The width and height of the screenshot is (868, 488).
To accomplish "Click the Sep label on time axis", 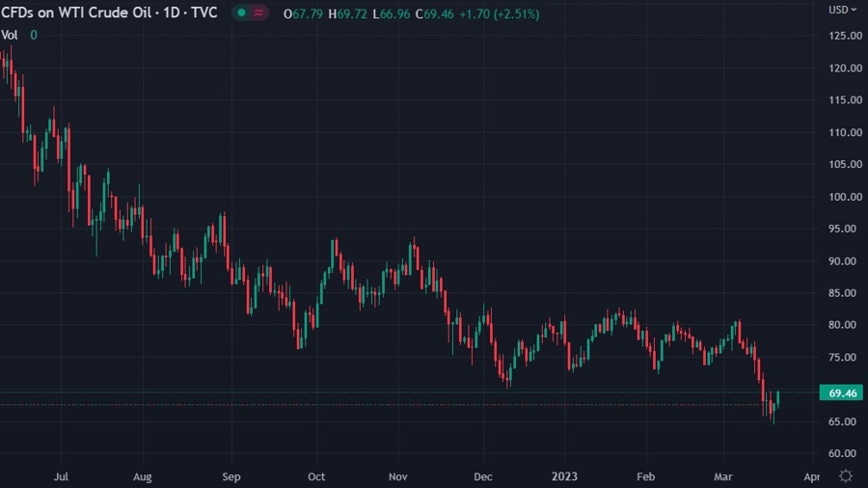I will click(x=231, y=476).
